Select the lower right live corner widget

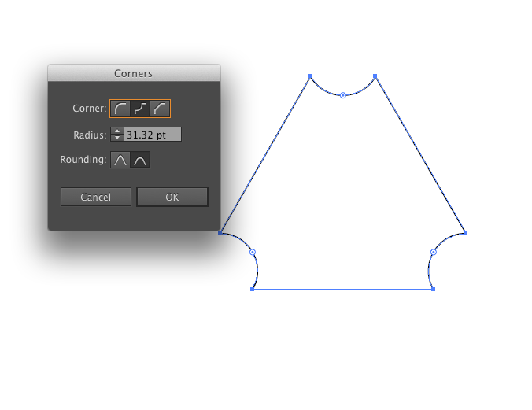pyautogui.click(x=434, y=252)
